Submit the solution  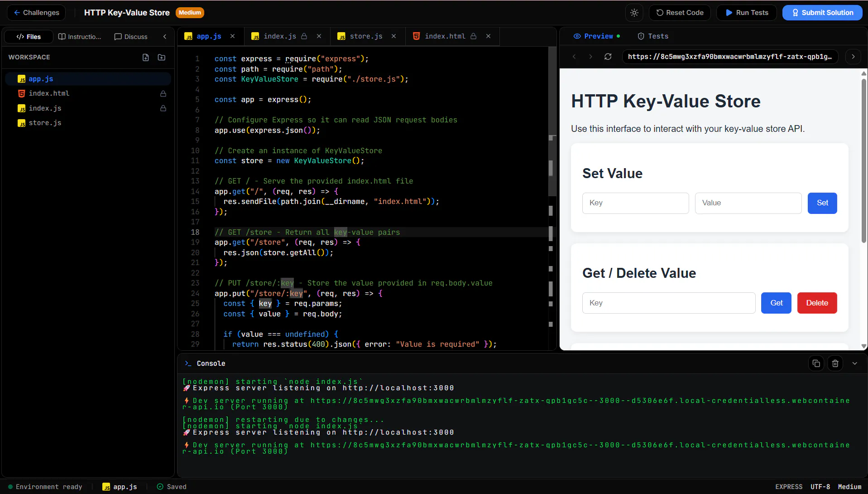pos(822,13)
